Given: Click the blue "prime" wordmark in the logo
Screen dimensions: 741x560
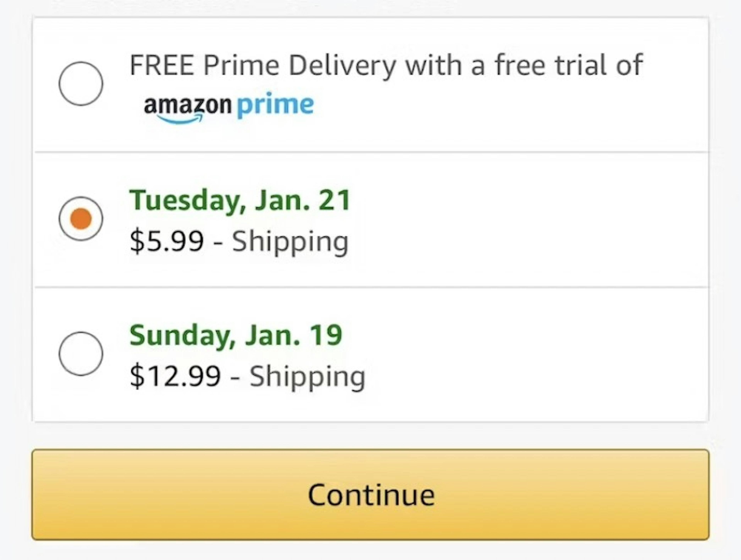Looking at the screenshot, I should click(x=275, y=105).
